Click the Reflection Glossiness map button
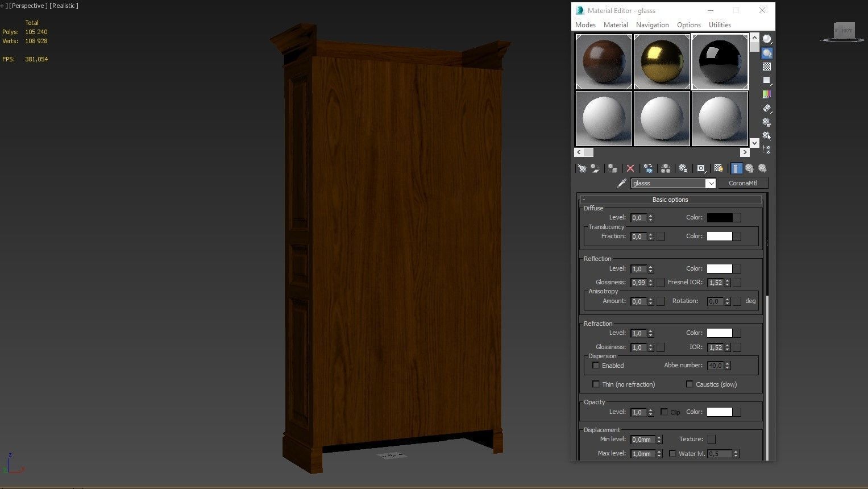 [x=660, y=283]
